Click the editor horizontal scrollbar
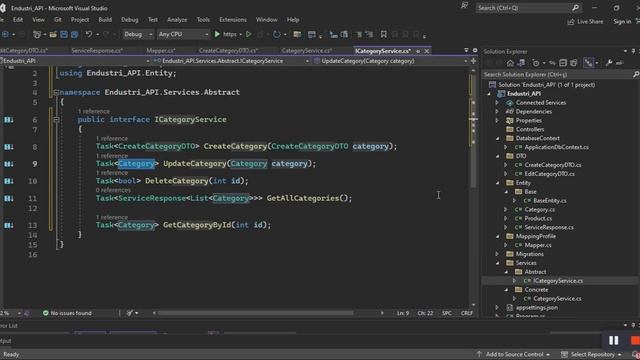The image size is (640, 360). click(256, 313)
